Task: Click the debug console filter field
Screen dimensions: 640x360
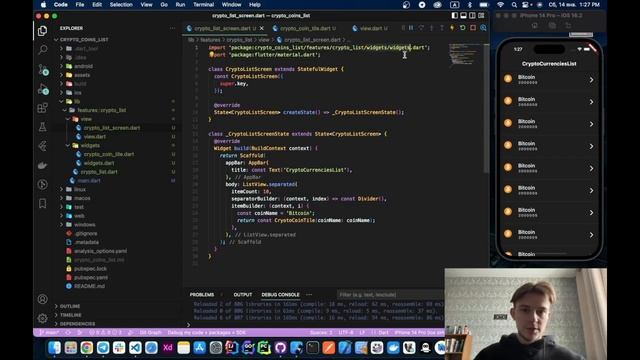Action: (x=390, y=294)
